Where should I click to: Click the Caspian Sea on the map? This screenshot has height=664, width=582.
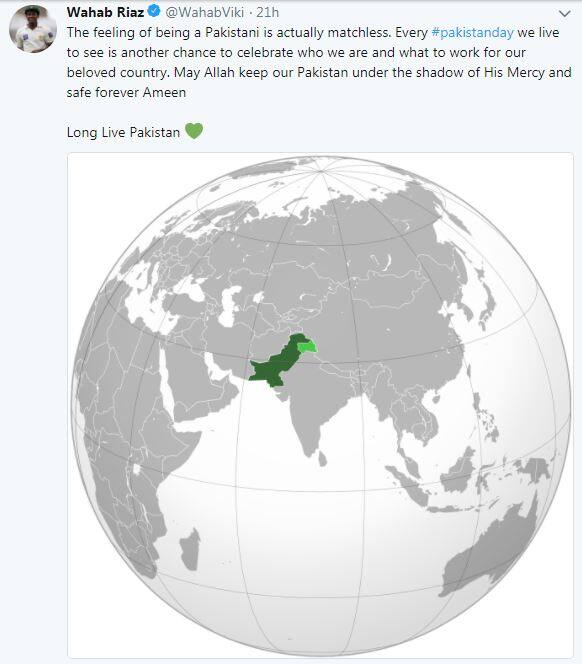point(229,305)
